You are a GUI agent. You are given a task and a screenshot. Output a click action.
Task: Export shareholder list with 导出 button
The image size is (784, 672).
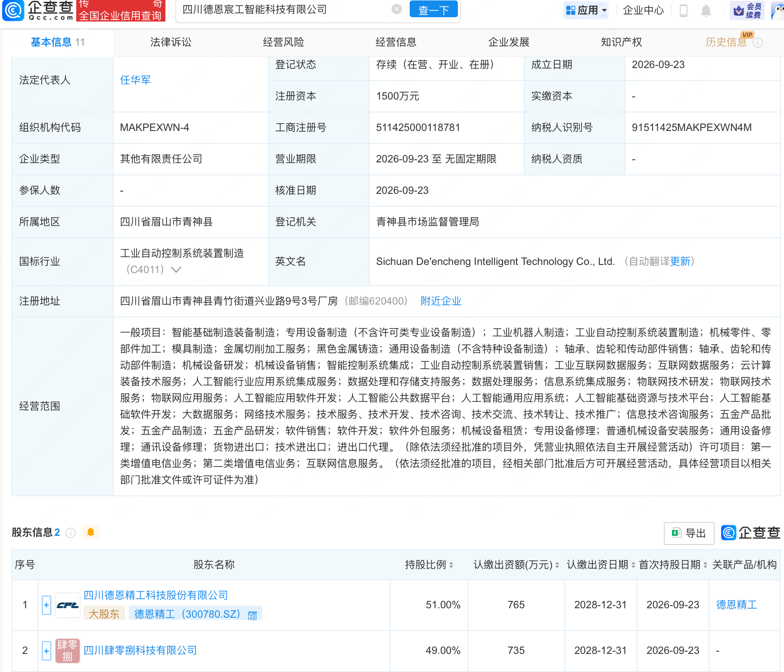coord(689,533)
